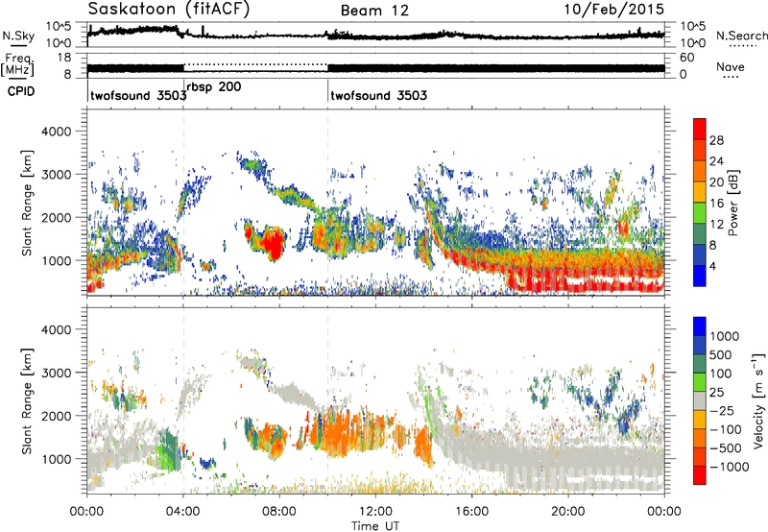The image size is (768, 532).
Task: Click the 'N.Search' legend label
Action: coord(741,36)
